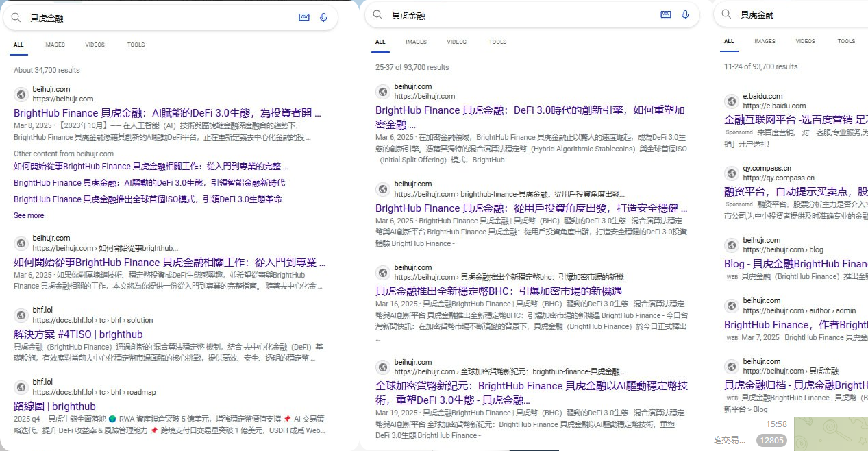Open the '路線圖 | brighthub' result
The image size is (868, 451).
[55, 406]
